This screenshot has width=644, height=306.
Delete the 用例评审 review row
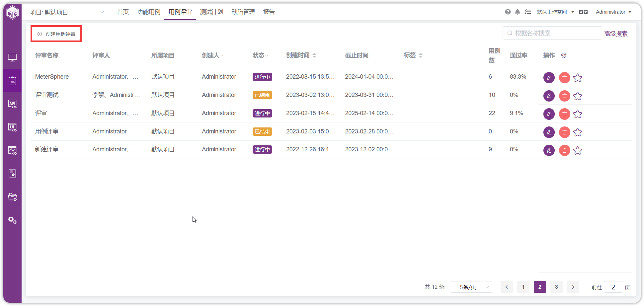point(564,132)
